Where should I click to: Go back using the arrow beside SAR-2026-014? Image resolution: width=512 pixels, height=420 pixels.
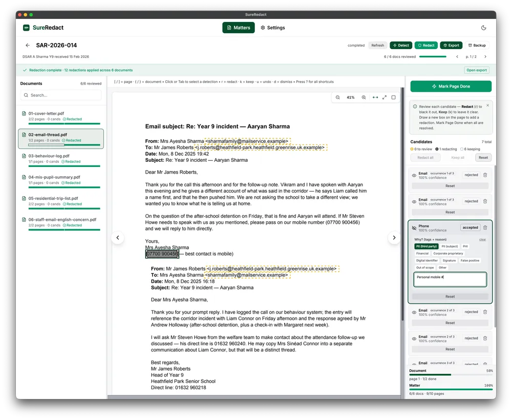point(28,46)
